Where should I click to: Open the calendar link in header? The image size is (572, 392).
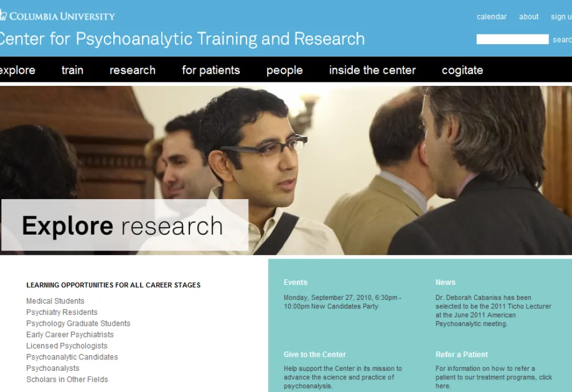coord(491,17)
